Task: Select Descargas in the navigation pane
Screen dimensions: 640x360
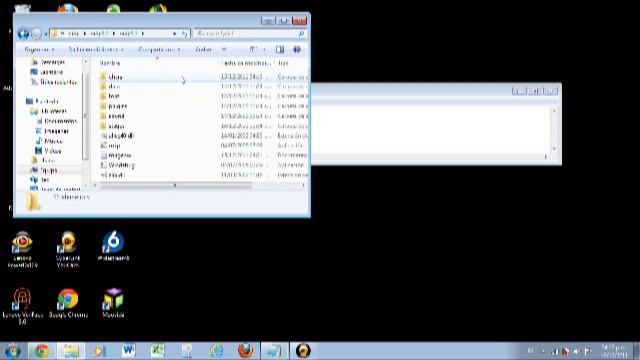Action: click(x=48, y=62)
